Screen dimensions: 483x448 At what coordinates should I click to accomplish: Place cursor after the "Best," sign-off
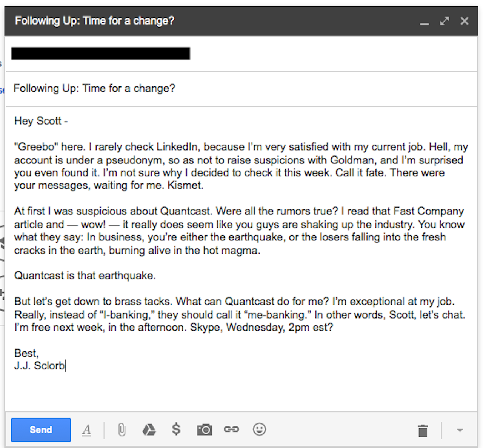[x=39, y=353]
